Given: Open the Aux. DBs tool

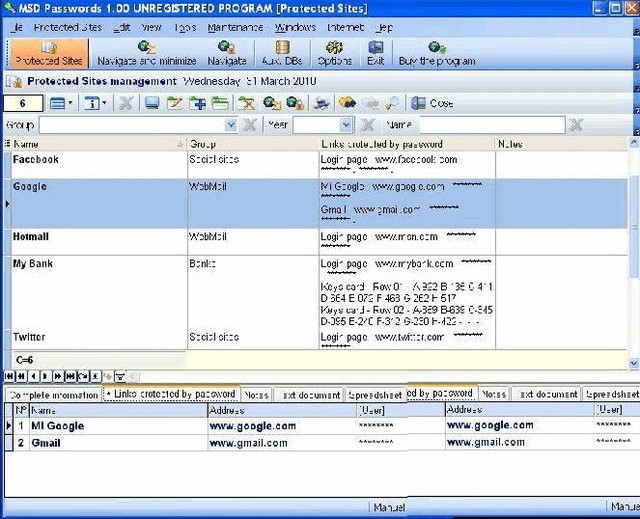Looking at the screenshot, I should point(282,53).
